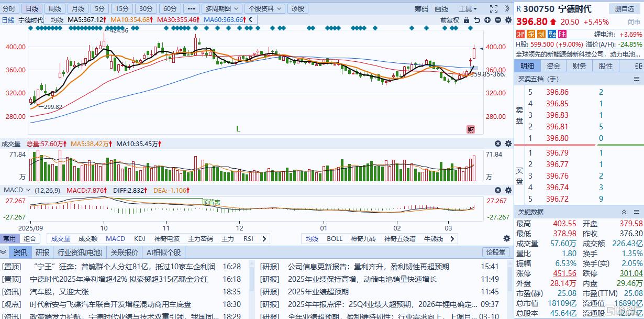Viewport: 644px width, 319px height.
Task: Toggle 组合 indicator group
Action: 30,238
